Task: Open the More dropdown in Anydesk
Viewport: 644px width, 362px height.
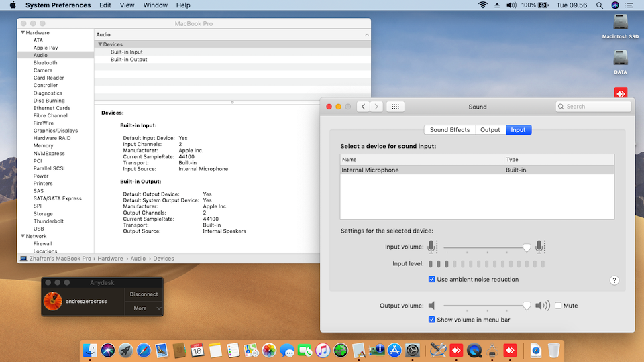Action: click(144, 308)
